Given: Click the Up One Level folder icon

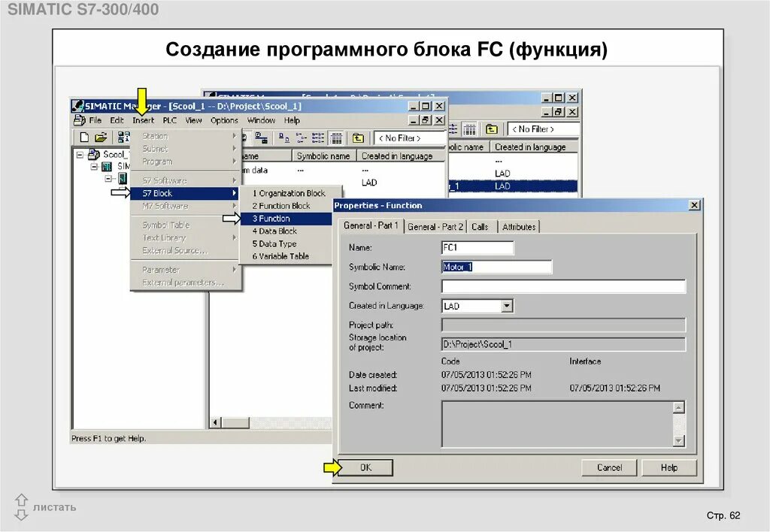Looking at the screenshot, I should point(358,138).
